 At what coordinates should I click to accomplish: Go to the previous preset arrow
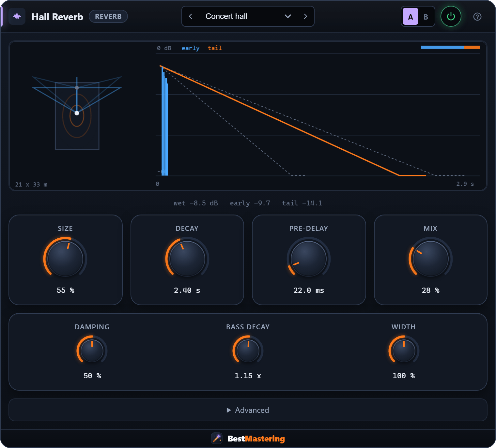coord(191,16)
